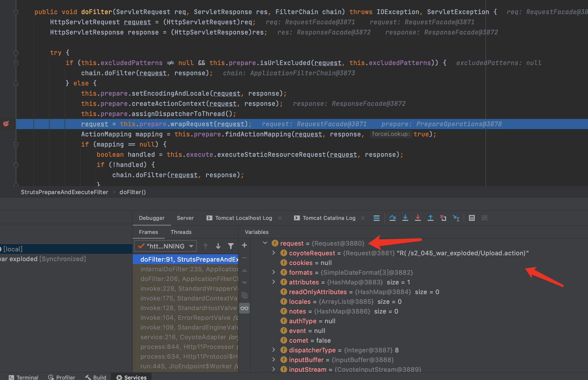Click the duplicate watch copy icon
The height and width of the screenshot is (380, 588).
tap(244, 295)
